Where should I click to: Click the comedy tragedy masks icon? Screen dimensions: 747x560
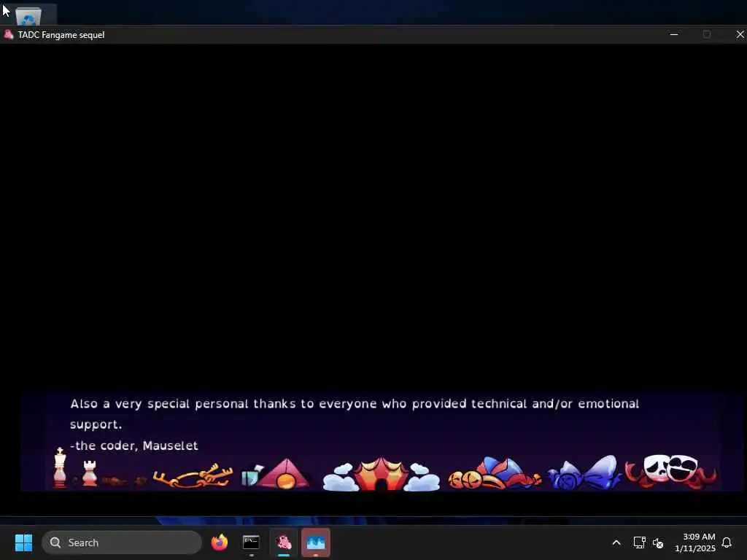[x=671, y=471]
